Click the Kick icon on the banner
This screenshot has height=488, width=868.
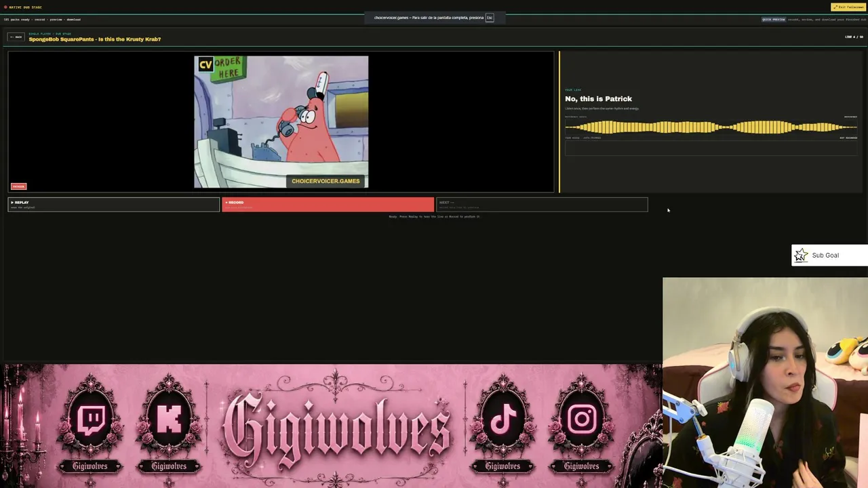(169, 420)
